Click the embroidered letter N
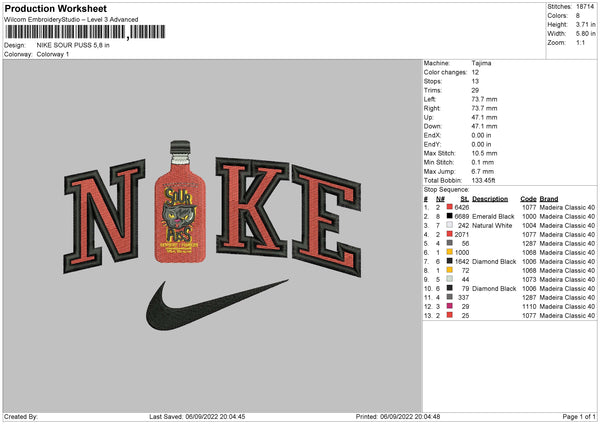The width and height of the screenshot is (600, 424). (x=104, y=215)
